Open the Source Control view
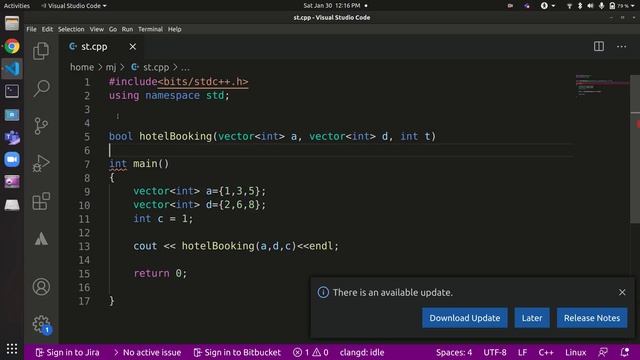Viewport: 640px width, 360px height. (41, 126)
